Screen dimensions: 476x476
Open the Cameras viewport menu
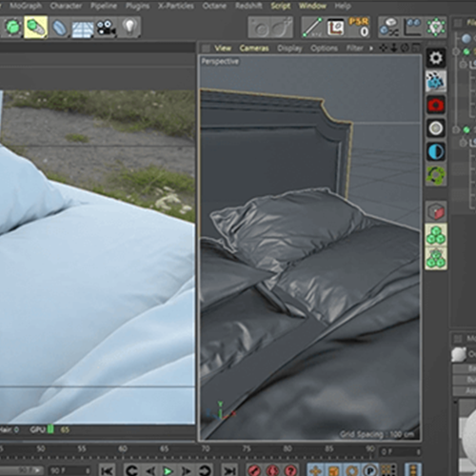point(254,49)
